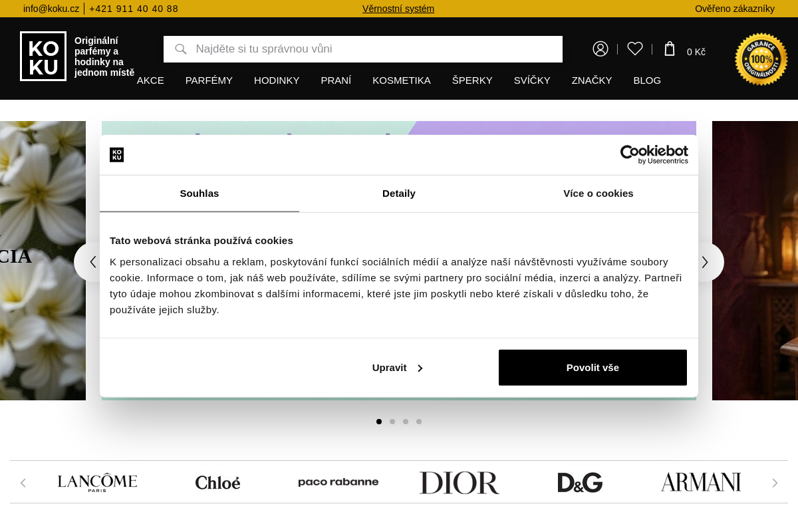The image size is (798, 532).
Task: Select the fourth carousel pagination dot
Action: [x=419, y=422]
